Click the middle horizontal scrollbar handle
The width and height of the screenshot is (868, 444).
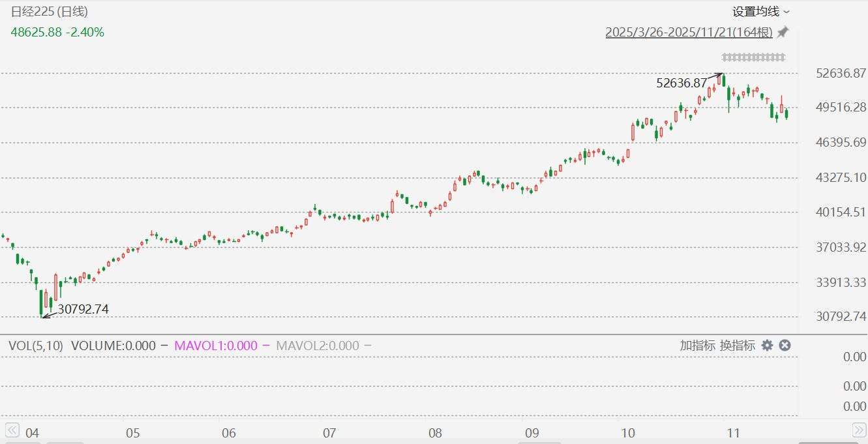[x=539, y=443]
